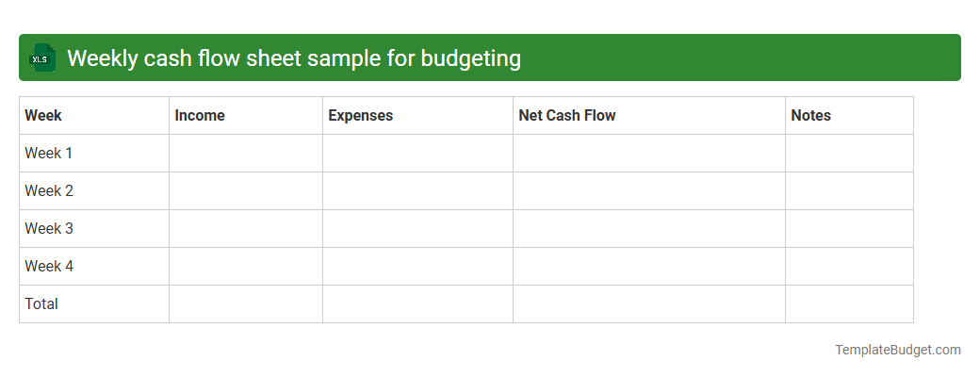Open the TemplateBudget.com link
This screenshot has width=980, height=377.
897,350
